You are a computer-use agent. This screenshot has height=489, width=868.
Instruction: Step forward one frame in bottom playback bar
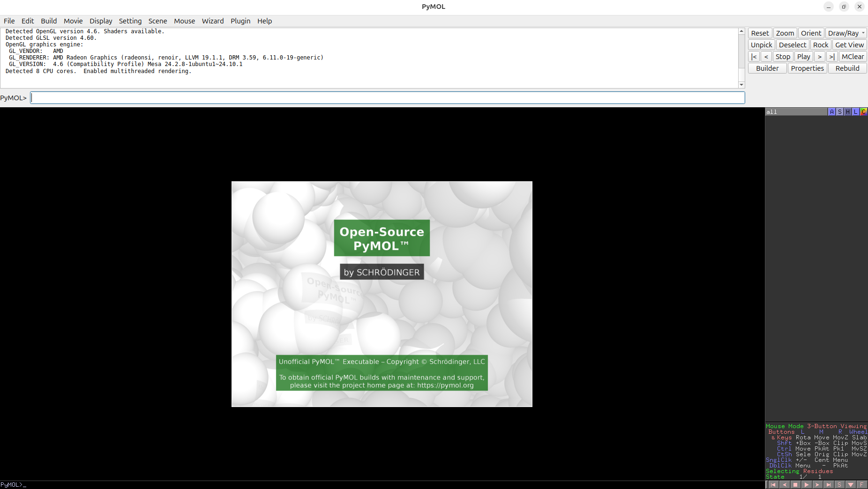817,485
